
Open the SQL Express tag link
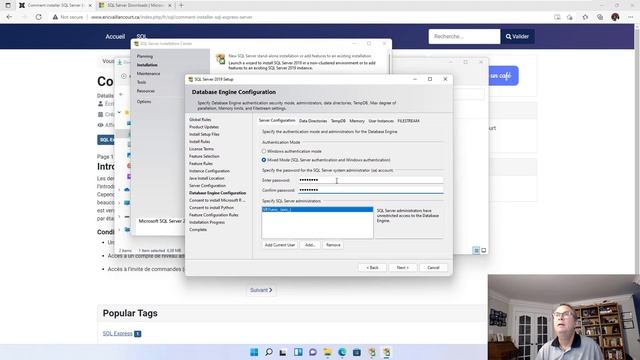[x=118, y=333]
